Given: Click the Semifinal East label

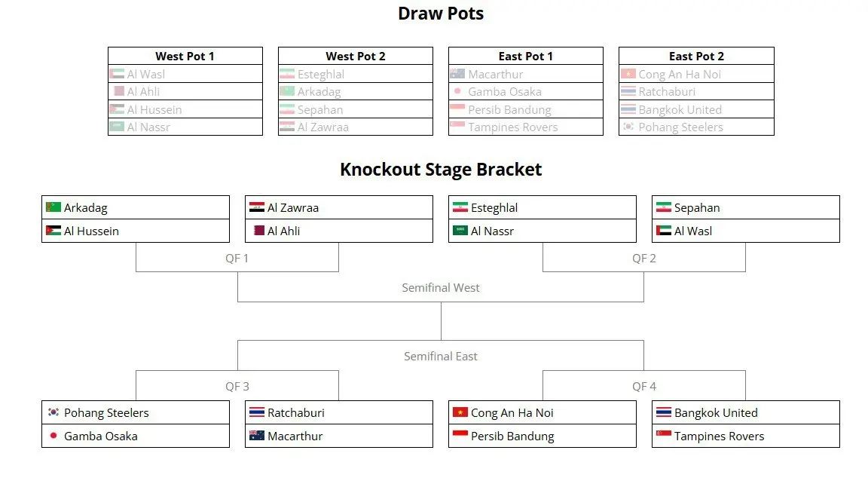Looking at the screenshot, I should coord(441,357).
